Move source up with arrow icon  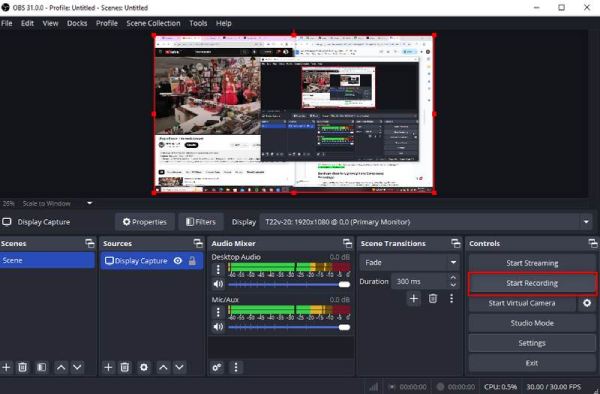(163, 367)
